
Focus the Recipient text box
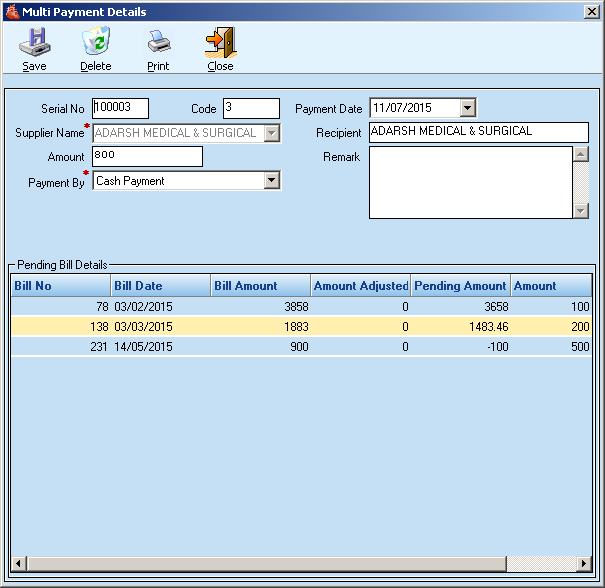click(478, 132)
